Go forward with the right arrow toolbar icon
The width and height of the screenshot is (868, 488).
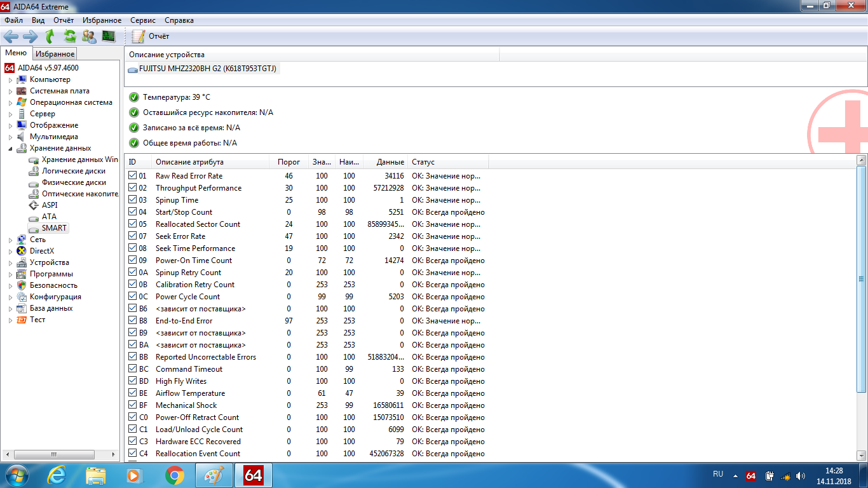[30, 36]
